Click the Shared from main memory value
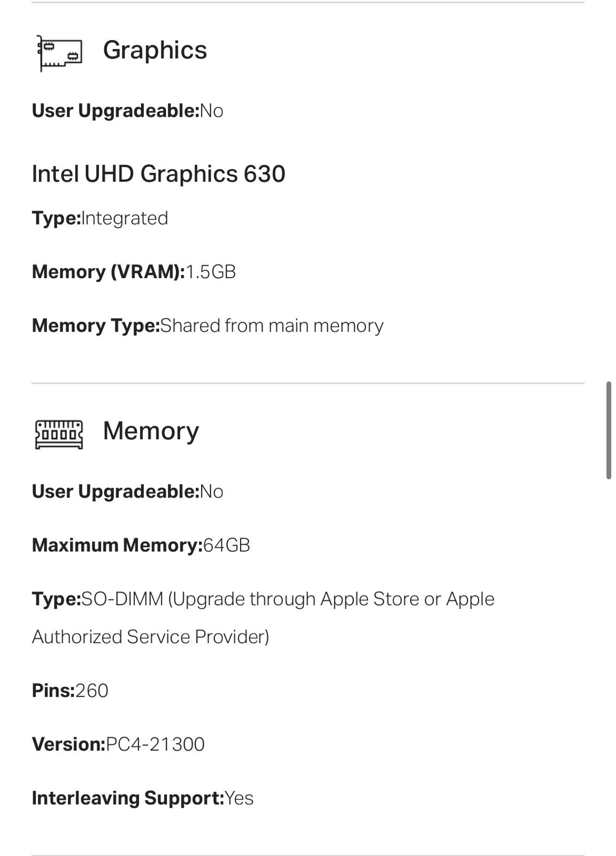This screenshot has width=616, height=856. pyautogui.click(x=272, y=326)
